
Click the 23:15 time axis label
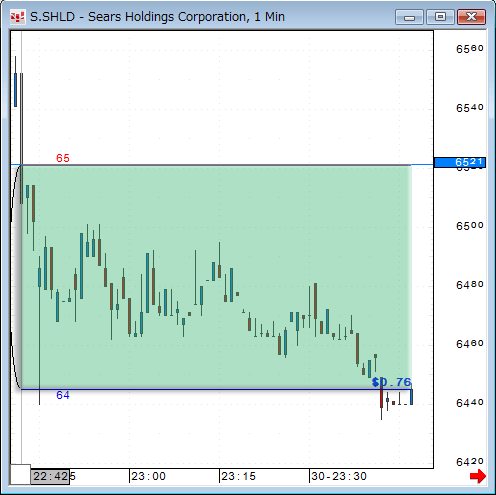(x=238, y=476)
